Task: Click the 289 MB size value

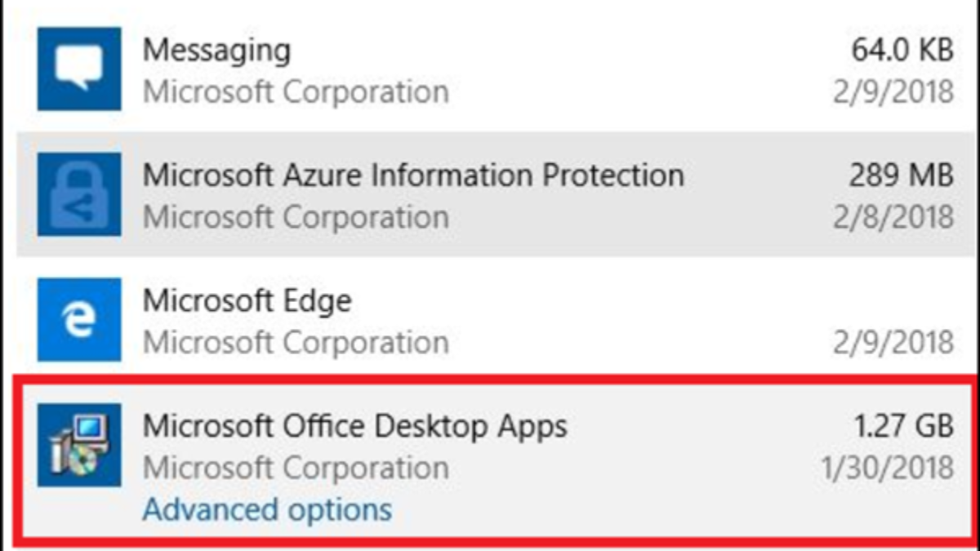Action: (x=901, y=175)
